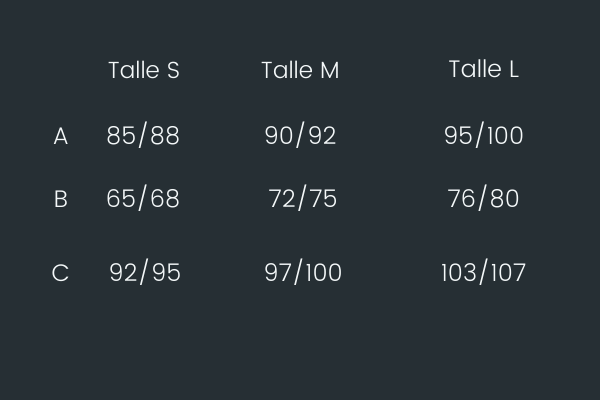
Task: Click the 95/100 measurement cell
Action: click(x=483, y=135)
